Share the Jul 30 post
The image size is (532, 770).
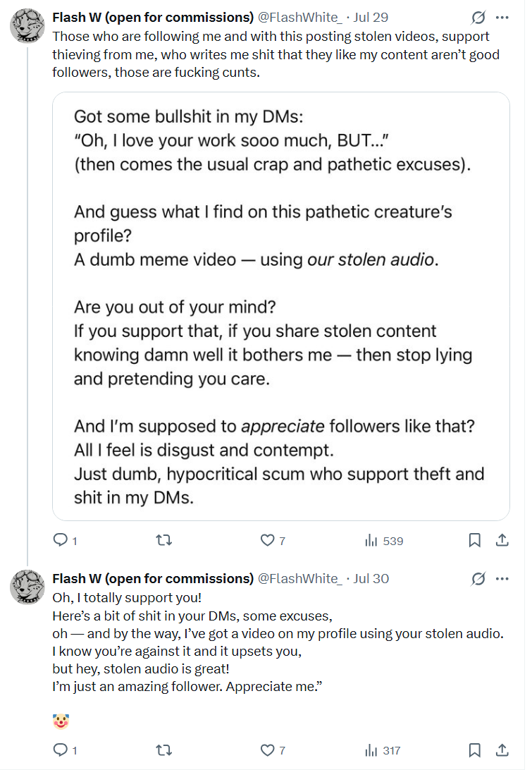point(502,750)
